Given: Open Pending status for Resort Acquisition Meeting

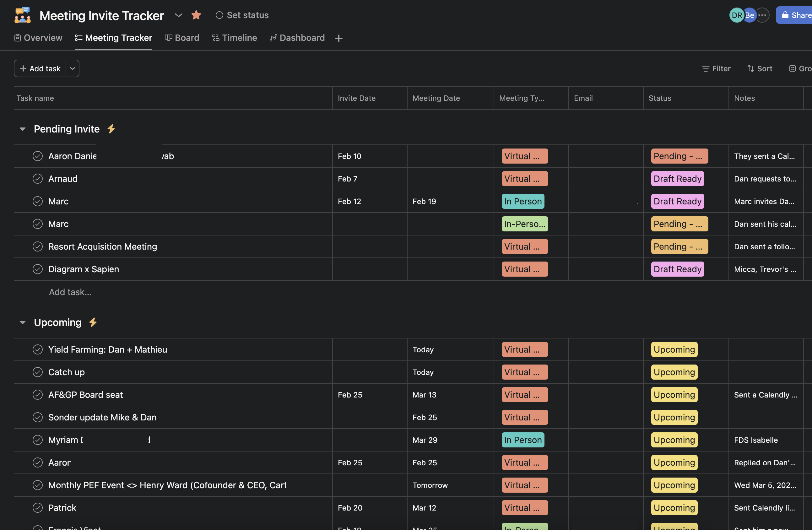Looking at the screenshot, I should (x=679, y=246).
